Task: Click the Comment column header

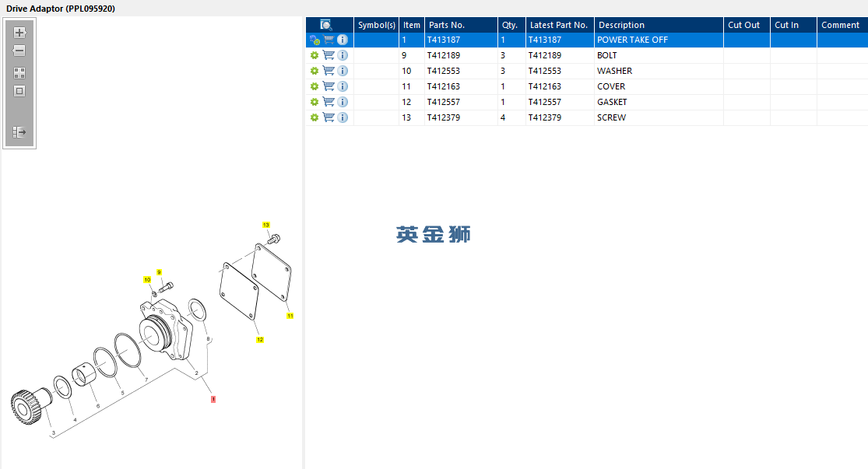Action: tap(842, 25)
